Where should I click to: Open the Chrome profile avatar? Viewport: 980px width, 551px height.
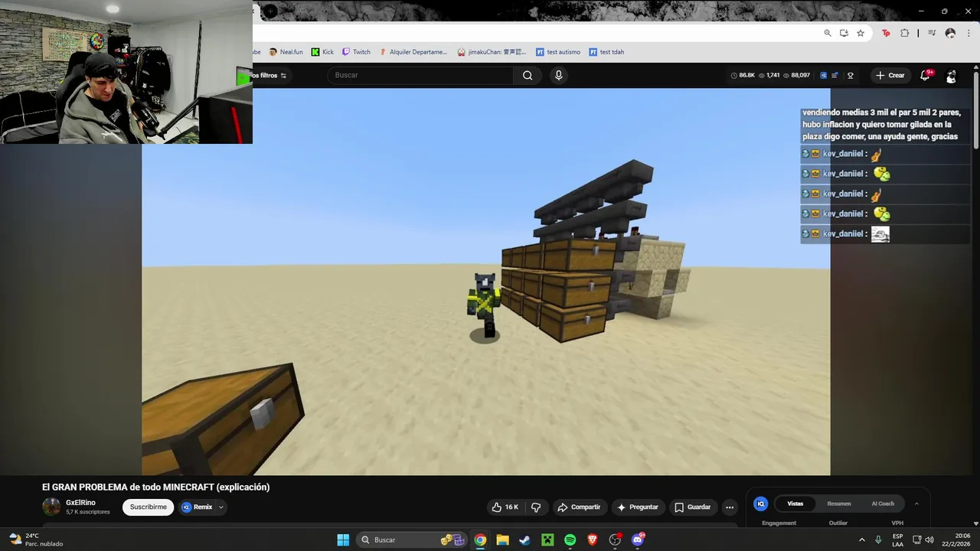tap(950, 33)
